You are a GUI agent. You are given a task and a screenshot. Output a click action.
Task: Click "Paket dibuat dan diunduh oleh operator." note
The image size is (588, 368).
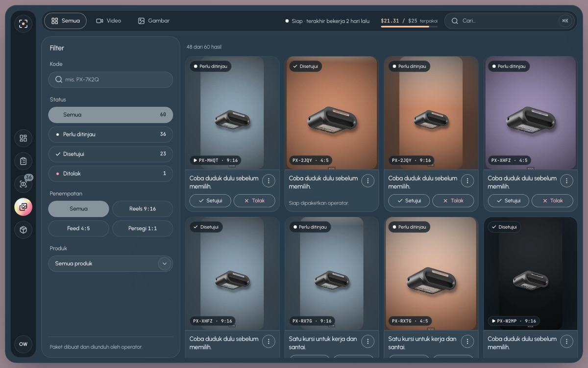click(x=96, y=347)
